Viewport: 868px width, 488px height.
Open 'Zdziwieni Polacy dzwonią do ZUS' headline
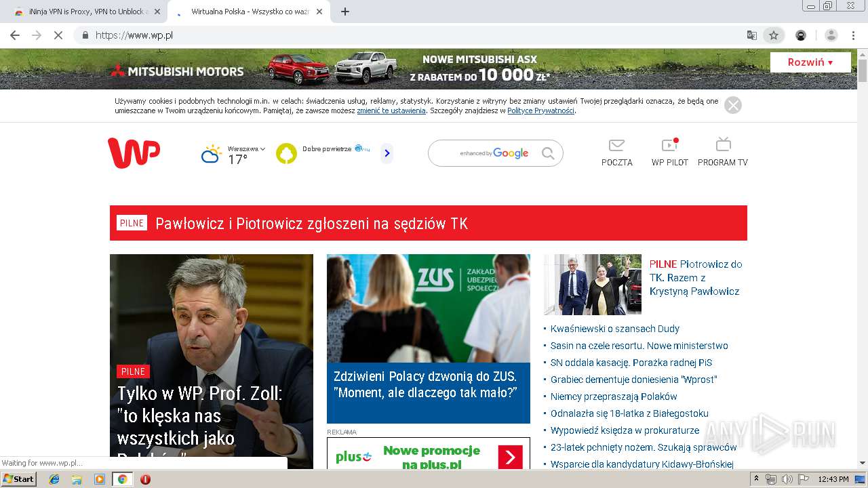tap(425, 384)
